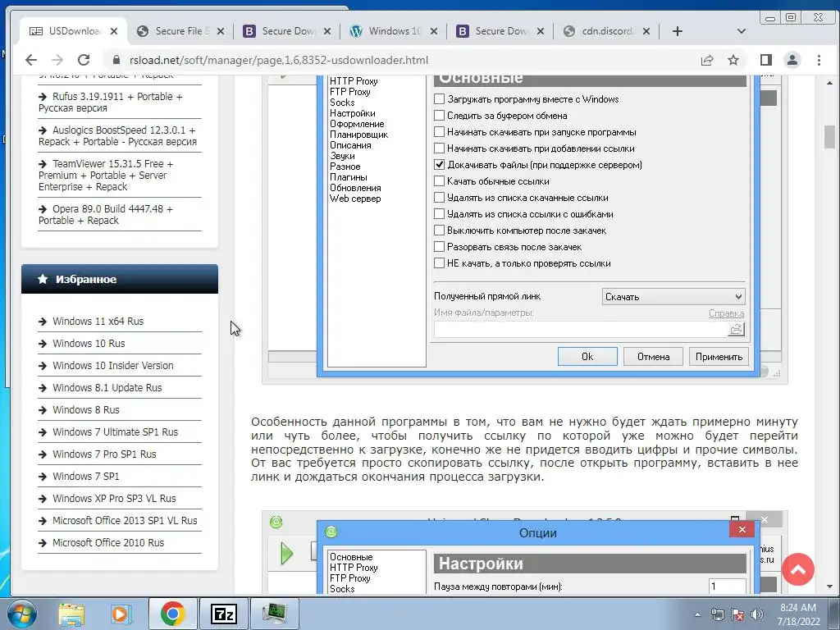The image size is (840, 630).
Task: Open 'Windows 7 Ultimate SP1 Rus' link
Action: tap(115, 432)
